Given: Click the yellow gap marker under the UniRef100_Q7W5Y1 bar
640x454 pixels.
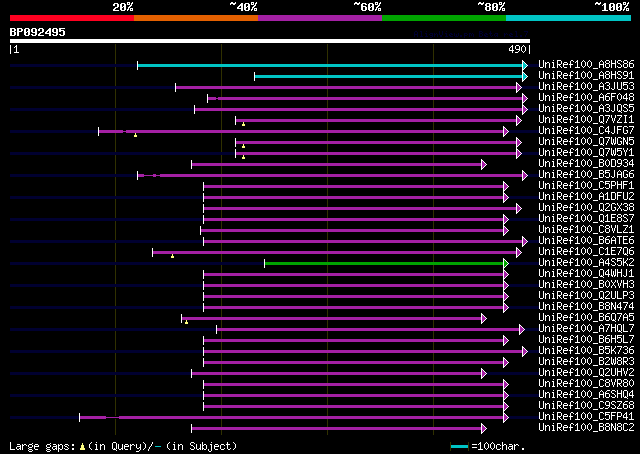Looking at the screenshot, I should click(x=243, y=157).
